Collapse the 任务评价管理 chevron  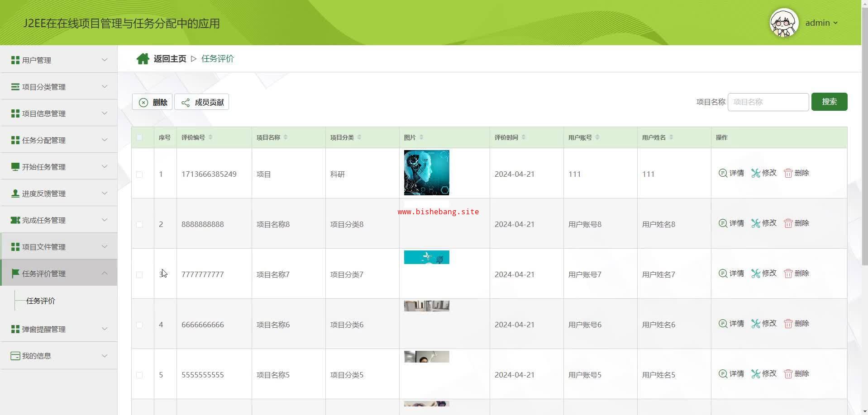(x=105, y=273)
